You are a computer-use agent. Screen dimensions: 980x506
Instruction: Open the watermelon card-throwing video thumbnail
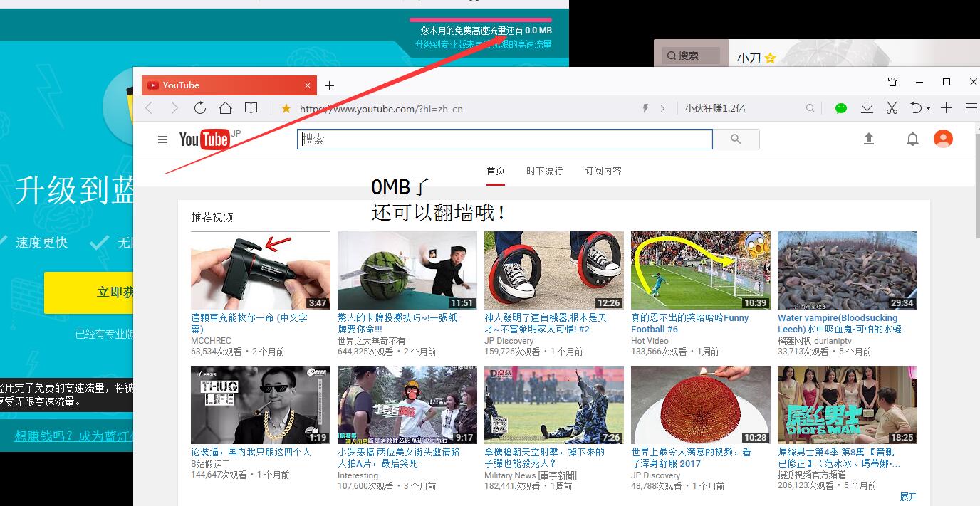pyautogui.click(x=407, y=270)
